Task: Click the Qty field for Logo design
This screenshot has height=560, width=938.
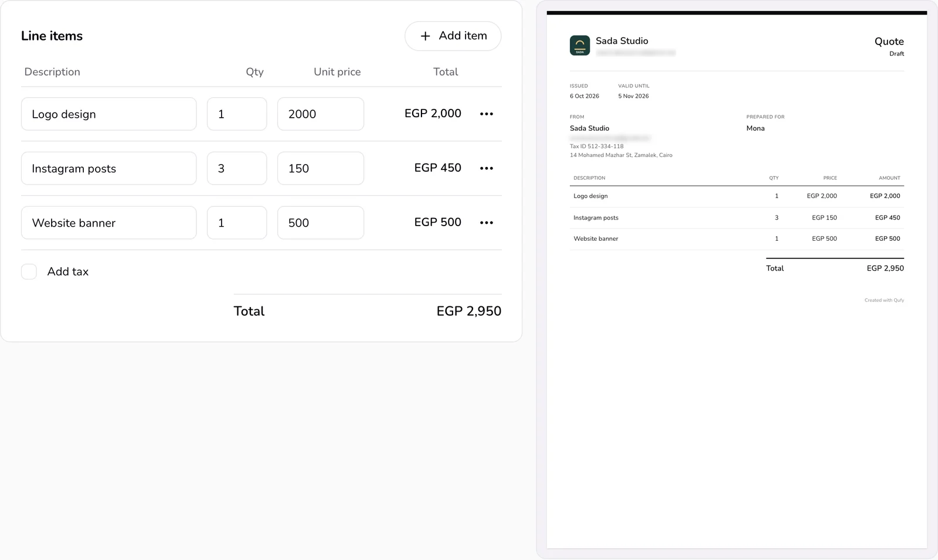Action: click(x=237, y=114)
